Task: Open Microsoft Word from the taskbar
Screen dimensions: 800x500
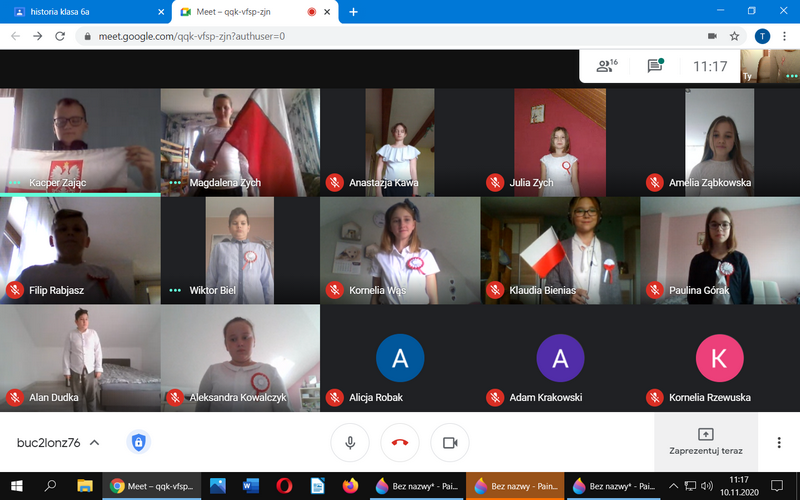Action: [250, 486]
